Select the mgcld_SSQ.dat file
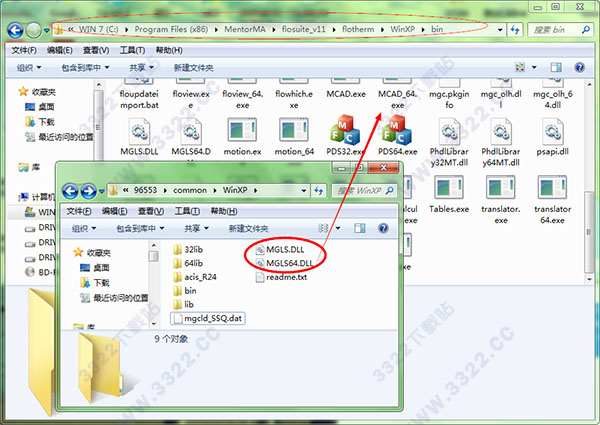The image size is (600, 425). click(207, 318)
